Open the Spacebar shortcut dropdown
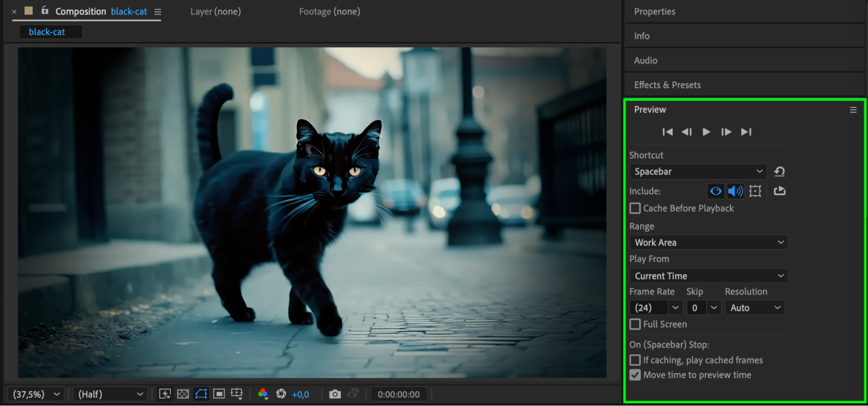 698,171
